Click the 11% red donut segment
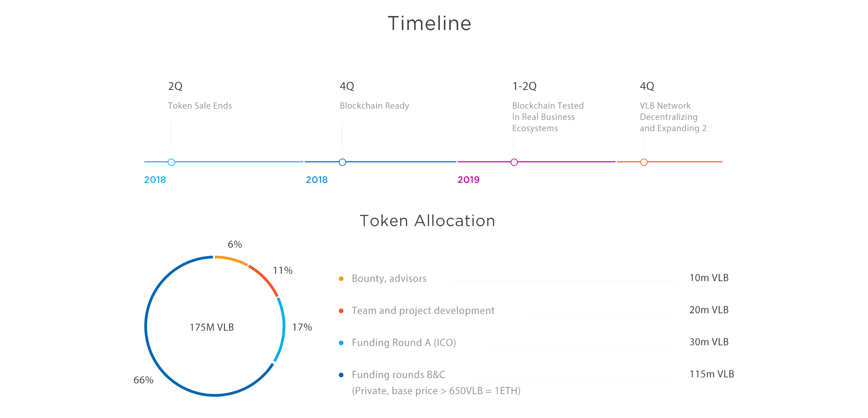 point(265,279)
